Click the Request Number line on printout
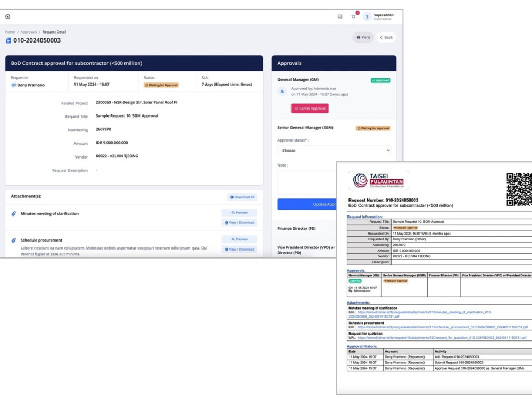This screenshot has width=532, height=399. pos(384,200)
